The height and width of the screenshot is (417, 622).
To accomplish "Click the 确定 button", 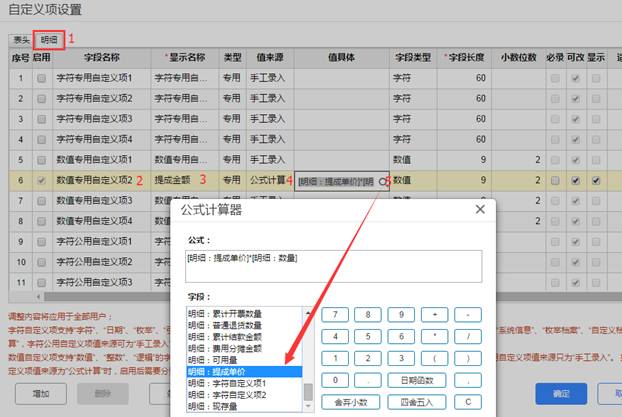I will [x=561, y=394].
